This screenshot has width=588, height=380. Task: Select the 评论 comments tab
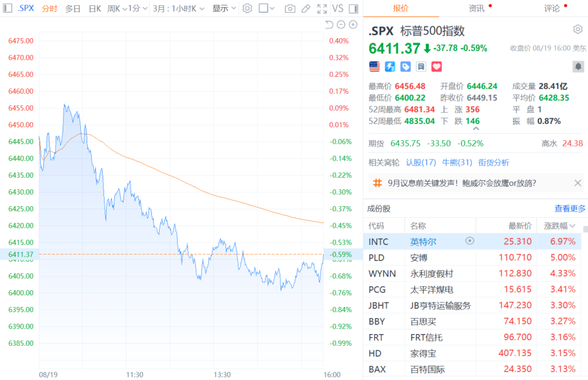click(552, 8)
